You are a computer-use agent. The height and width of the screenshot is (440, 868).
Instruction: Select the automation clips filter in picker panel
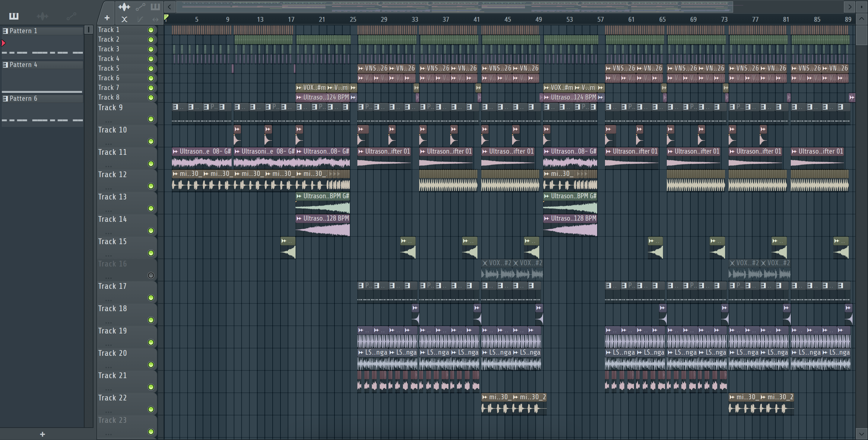tap(71, 16)
